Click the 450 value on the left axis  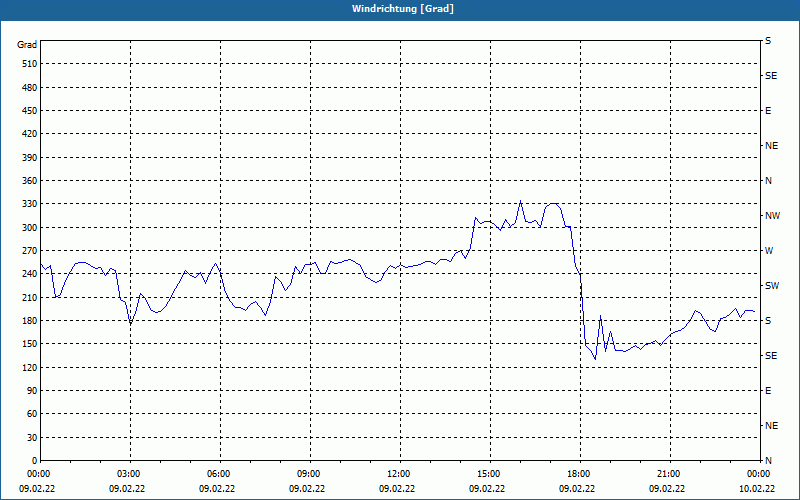[x=30, y=111]
